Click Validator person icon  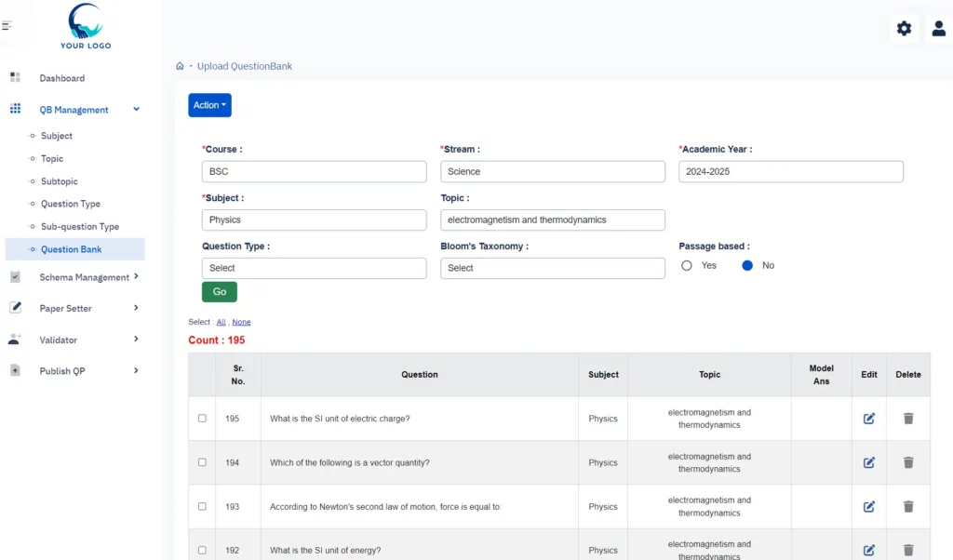click(x=15, y=339)
